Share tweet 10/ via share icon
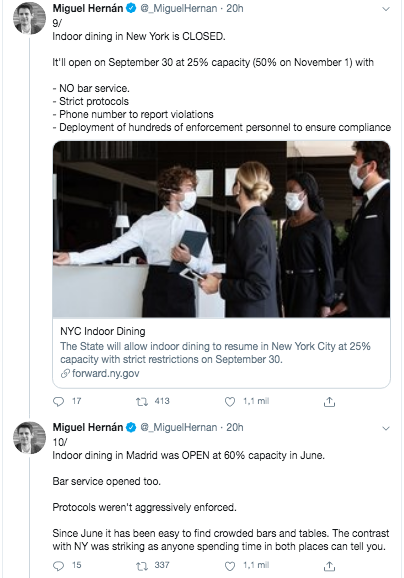The height and width of the screenshot is (578, 404). pos(329,566)
